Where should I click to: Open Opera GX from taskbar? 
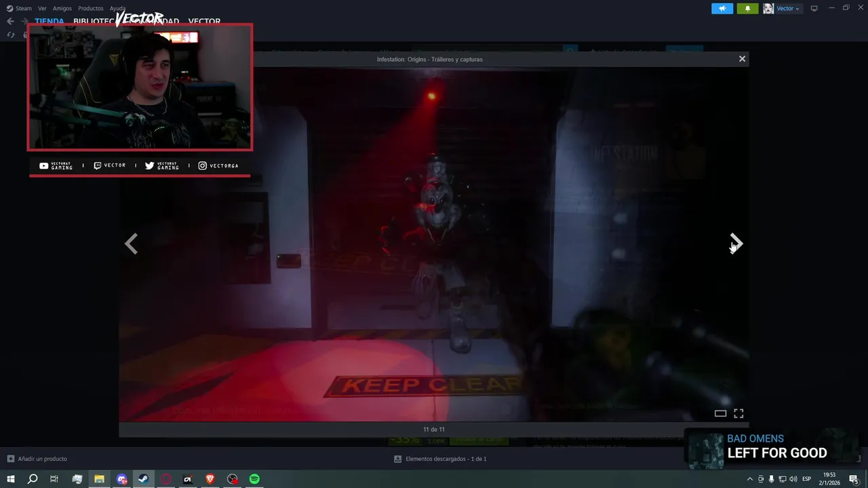point(166,479)
